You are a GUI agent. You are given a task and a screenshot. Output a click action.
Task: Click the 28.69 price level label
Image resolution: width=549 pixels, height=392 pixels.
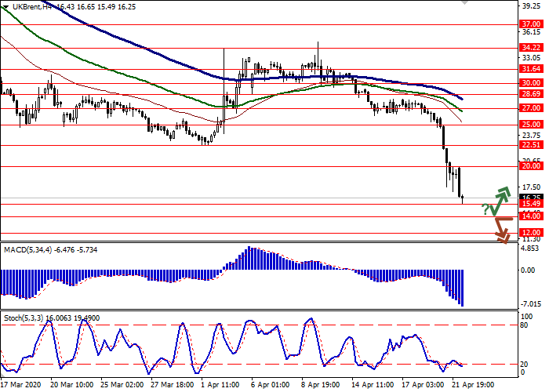[x=530, y=93]
